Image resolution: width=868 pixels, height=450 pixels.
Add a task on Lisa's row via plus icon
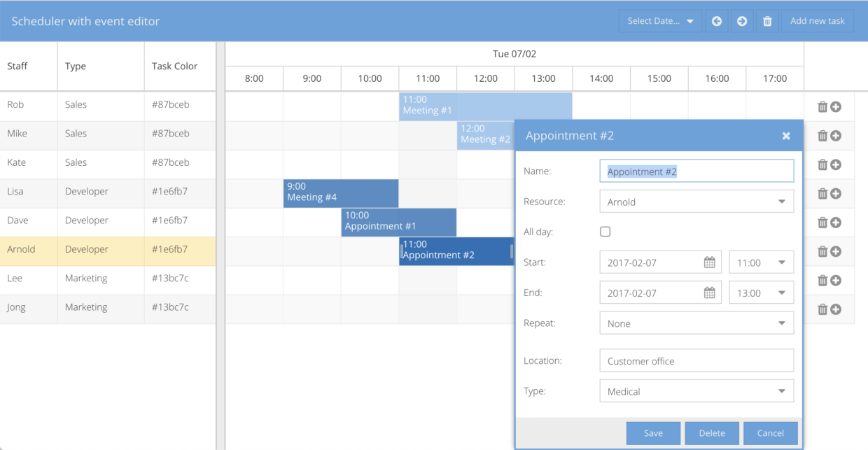pyautogui.click(x=836, y=193)
